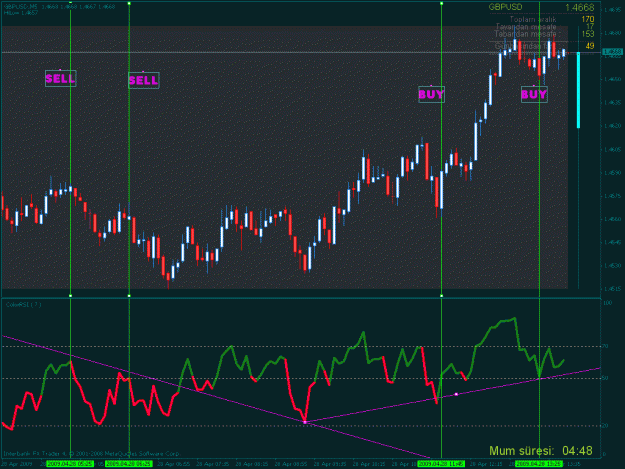This screenshot has width=625, height=469.
Task: Select the trendline anchor point at the RSI low
Action: [305, 422]
